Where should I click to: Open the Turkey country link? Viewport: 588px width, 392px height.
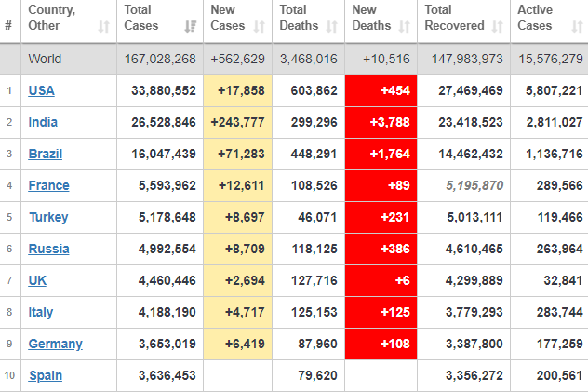48,217
